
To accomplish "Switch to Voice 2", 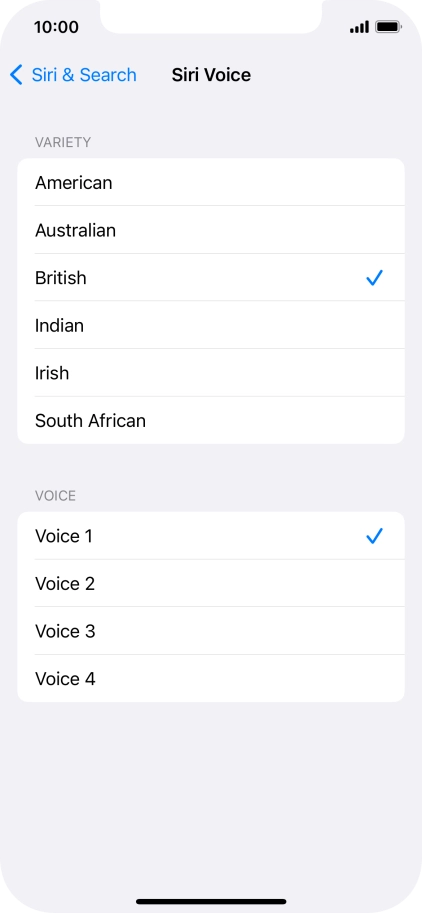I will (211, 583).
